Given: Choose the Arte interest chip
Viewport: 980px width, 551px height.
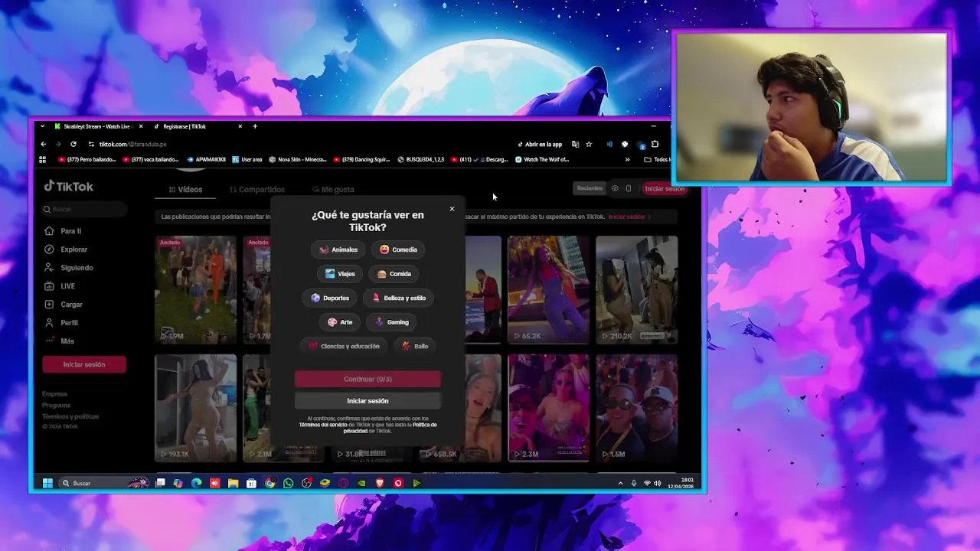Looking at the screenshot, I should click(x=340, y=322).
